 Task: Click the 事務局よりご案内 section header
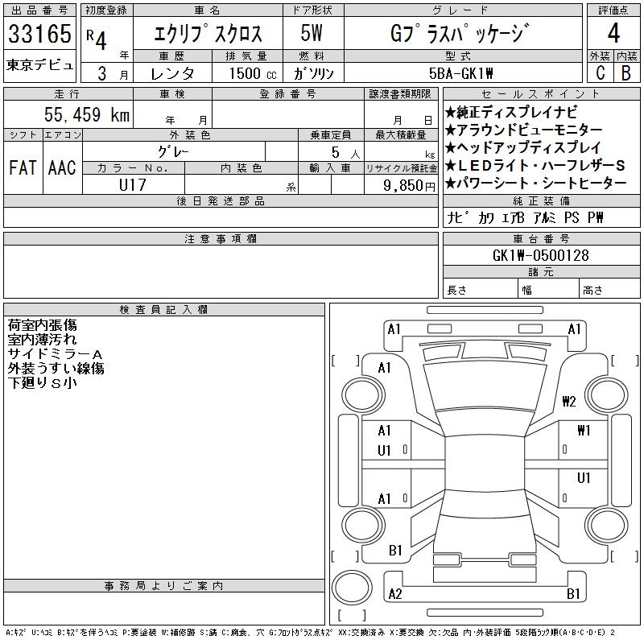coord(164,586)
